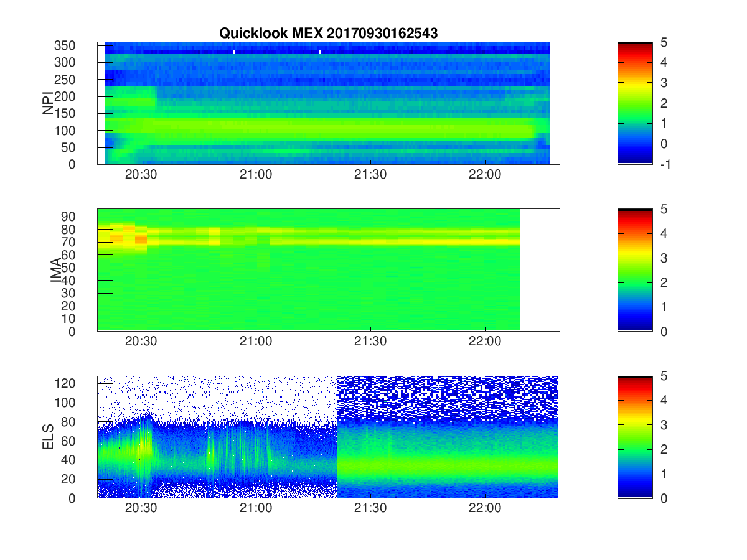Click '21:00' under the ELS plot

click(x=256, y=508)
